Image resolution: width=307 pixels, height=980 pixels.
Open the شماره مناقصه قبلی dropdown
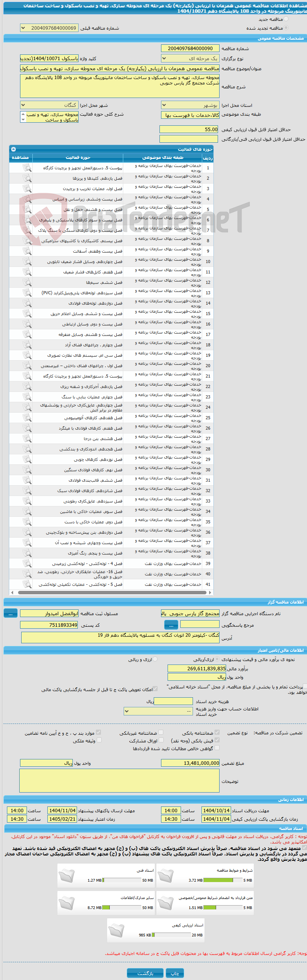(49, 28)
